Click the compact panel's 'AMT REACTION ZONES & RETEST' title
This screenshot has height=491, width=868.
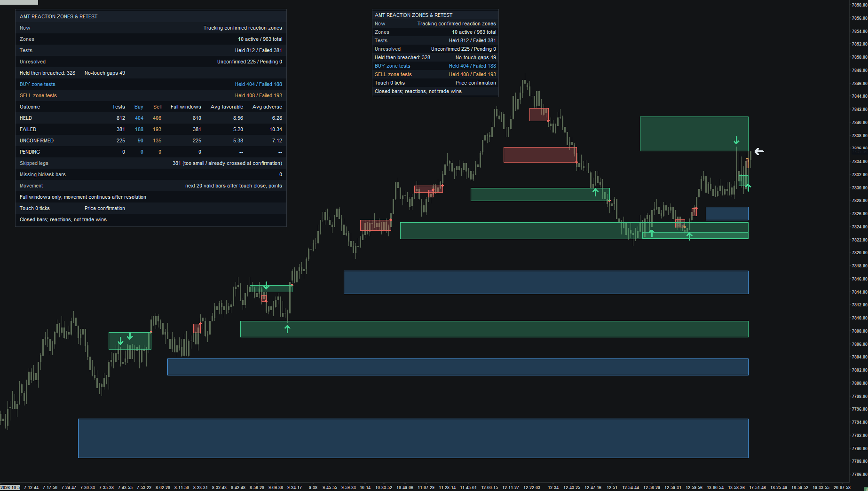413,15
